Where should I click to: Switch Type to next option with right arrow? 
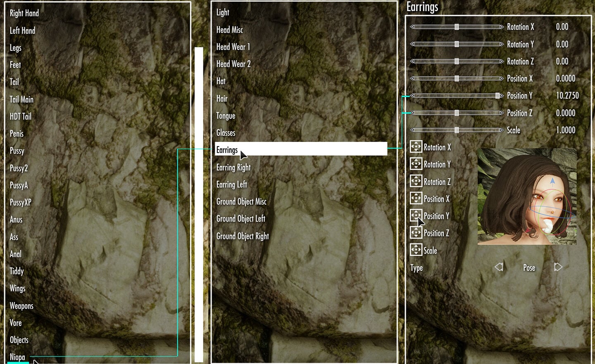pyautogui.click(x=558, y=267)
